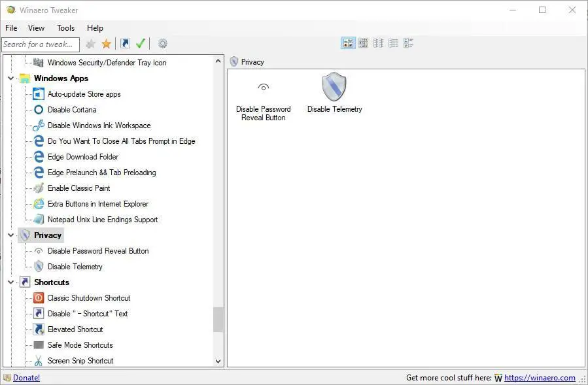Click the Notepad Unix Line Endings icon

[x=38, y=220]
